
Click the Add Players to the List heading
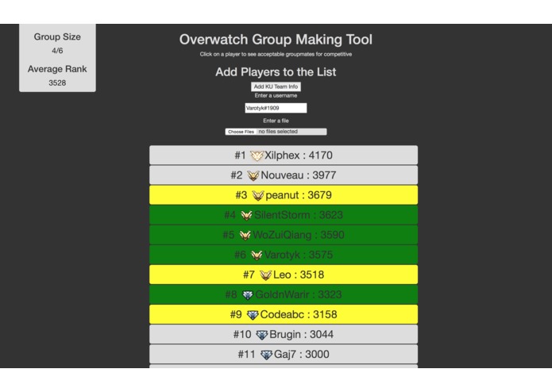276,72
